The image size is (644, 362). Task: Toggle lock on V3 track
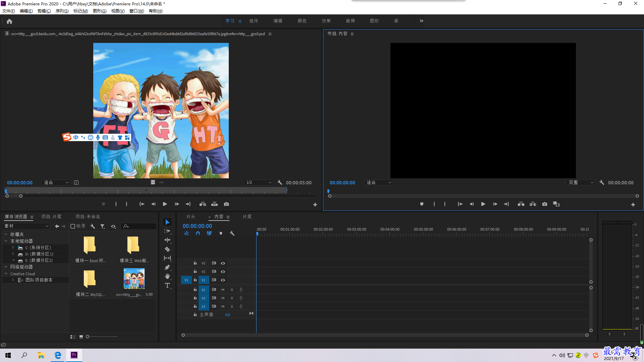point(195,263)
